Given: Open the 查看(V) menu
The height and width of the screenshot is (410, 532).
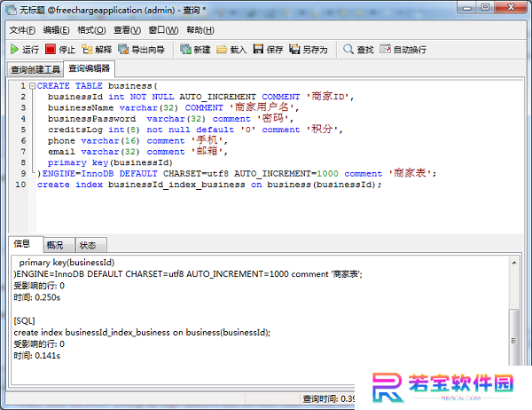Looking at the screenshot, I should point(127,30).
